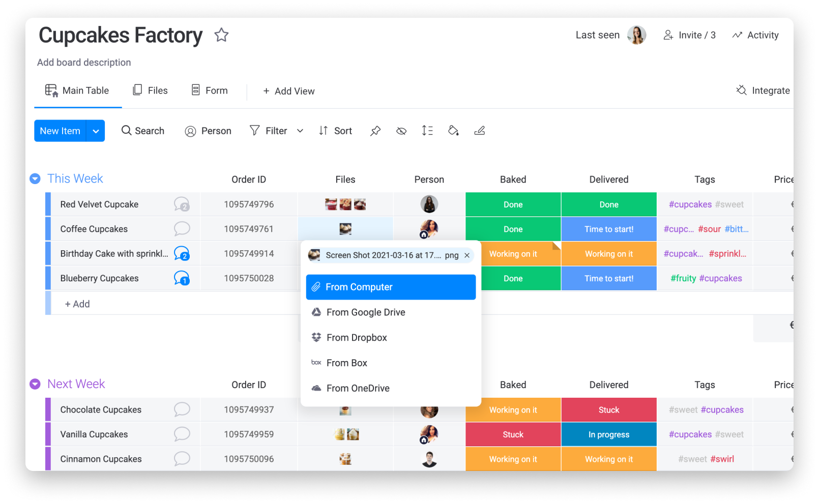819x504 pixels.
Task: Open the row height icon
Action: (x=427, y=131)
